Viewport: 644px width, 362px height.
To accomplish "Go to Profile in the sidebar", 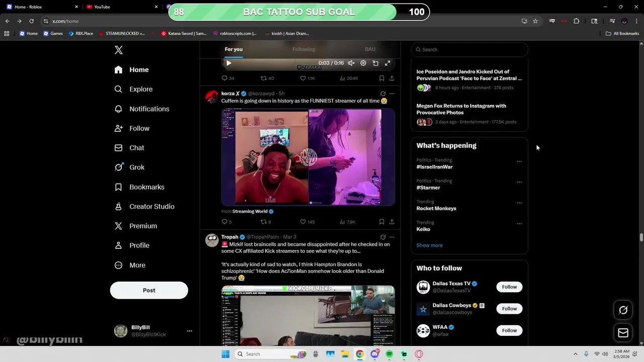I will [x=132, y=245].
